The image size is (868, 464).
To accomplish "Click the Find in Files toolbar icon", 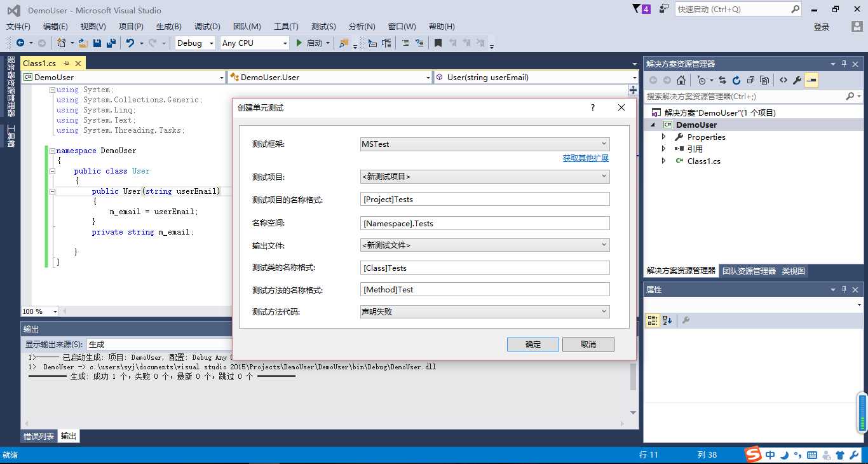I will [x=344, y=43].
